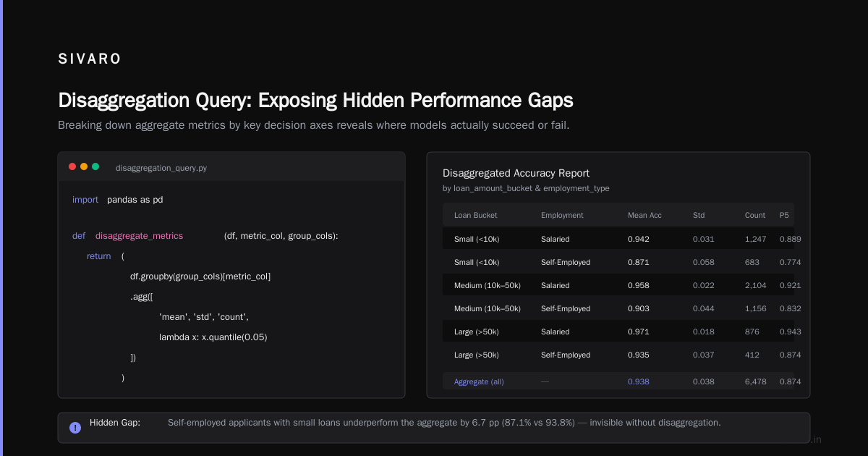Click P5 value 0.943
The height and width of the screenshot is (456, 868).
coord(791,332)
